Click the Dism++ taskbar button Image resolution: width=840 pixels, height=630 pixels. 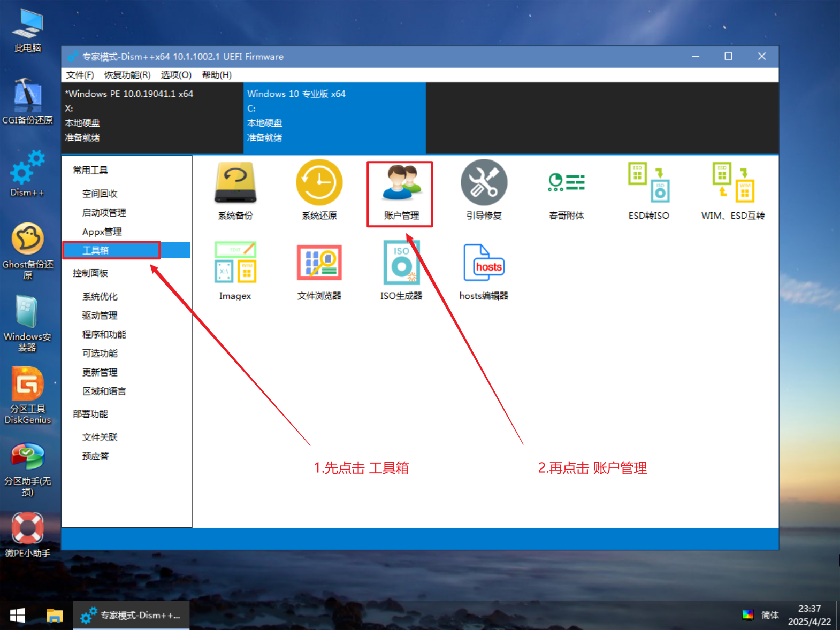click(131, 616)
